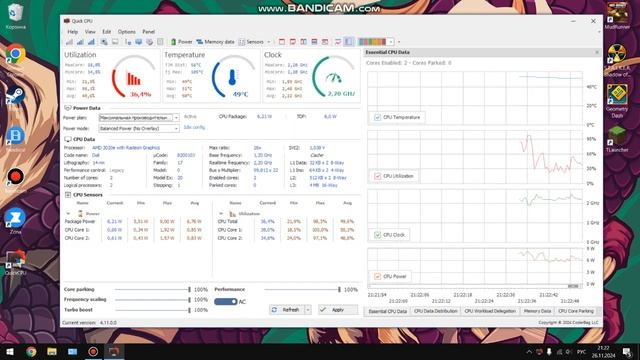Switch to the CPU Core Parking tab
Image resolution: width=640 pixels, height=360 pixels.
576,311
